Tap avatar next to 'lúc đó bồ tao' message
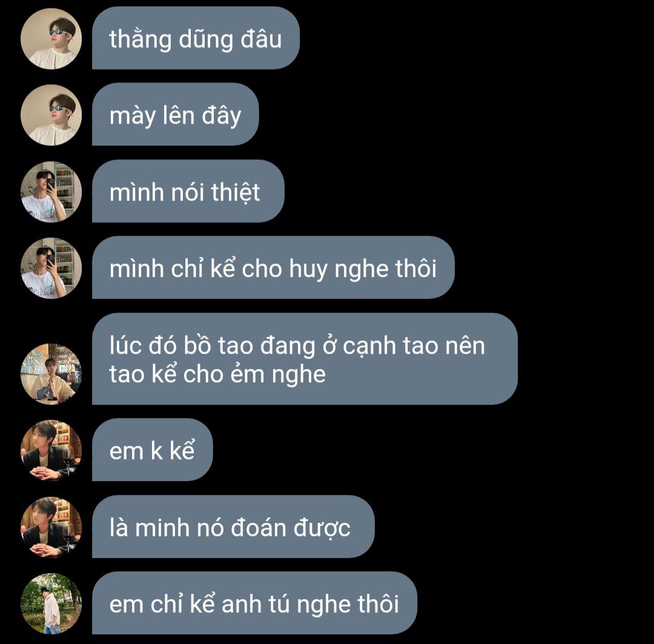 point(51,374)
